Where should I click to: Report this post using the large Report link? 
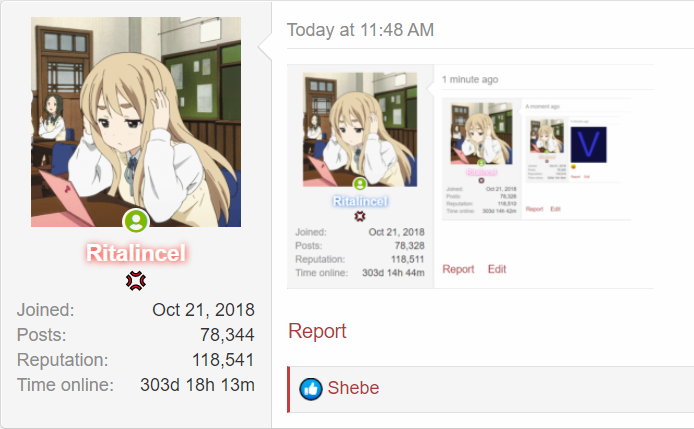(317, 331)
